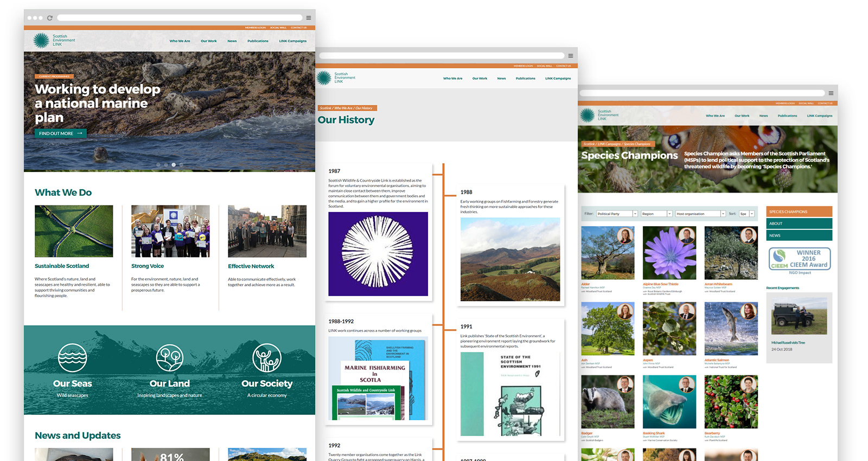Open the Strong Voice heading link
This screenshot has height=461, width=868.
tap(148, 266)
